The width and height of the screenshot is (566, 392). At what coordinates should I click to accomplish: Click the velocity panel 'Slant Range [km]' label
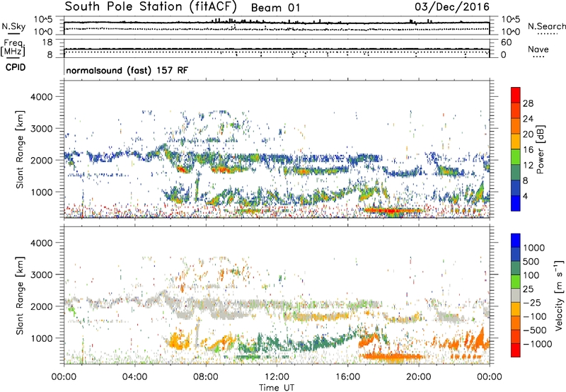(20, 295)
